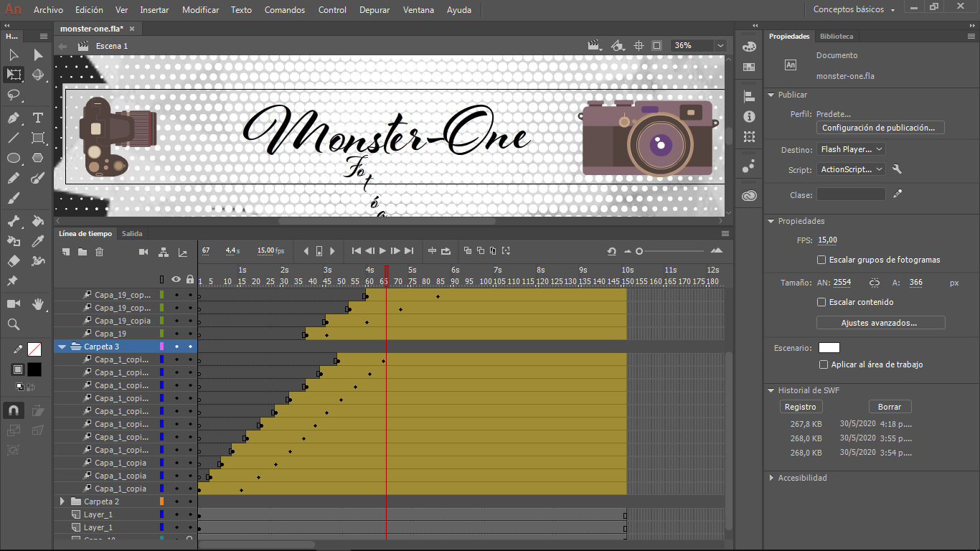Delete layer with trash icon
This screenshot has height=551, width=980.
click(100, 252)
